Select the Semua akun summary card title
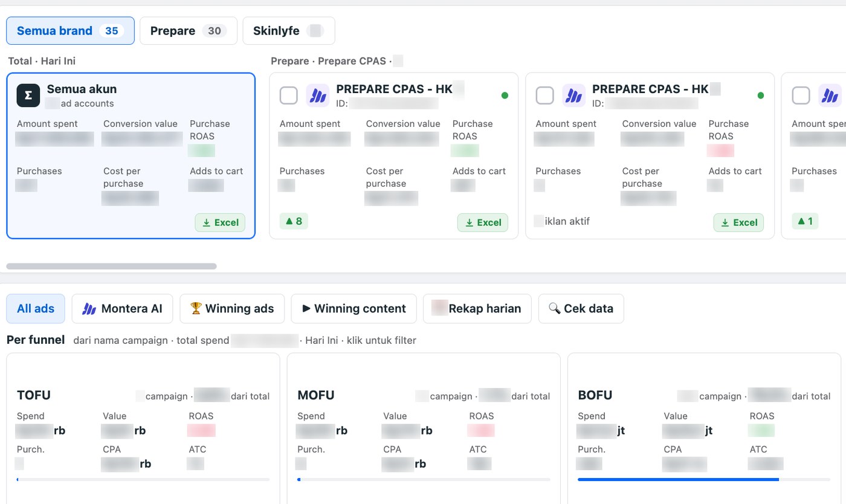Image resolution: width=846 pixels, height=504 pixels. (x=82, y=89)
